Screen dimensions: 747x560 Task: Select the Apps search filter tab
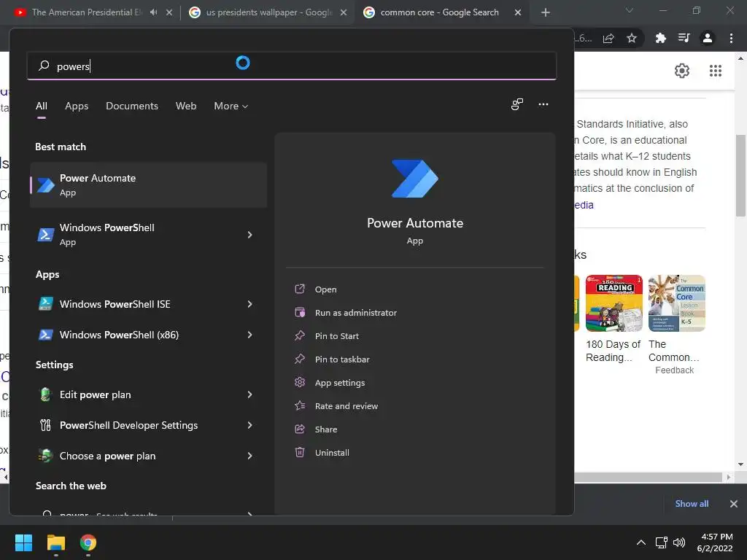(x=77, y=106)
